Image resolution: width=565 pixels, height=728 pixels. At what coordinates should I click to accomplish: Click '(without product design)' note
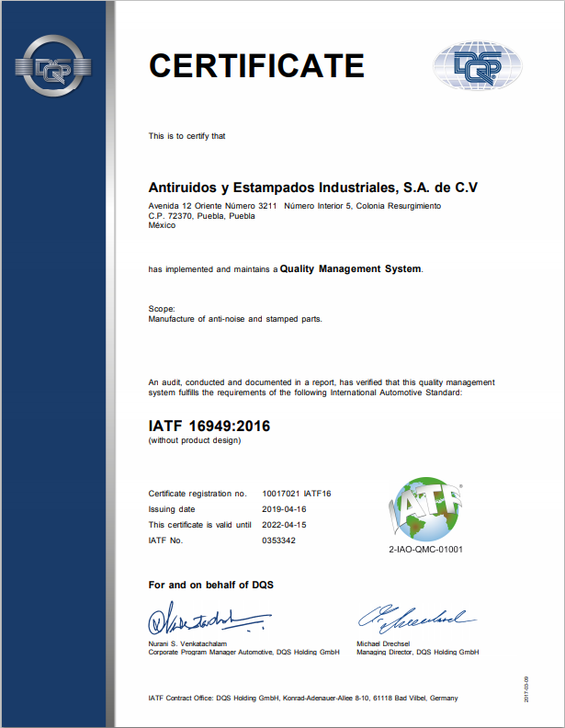point(195,440)
